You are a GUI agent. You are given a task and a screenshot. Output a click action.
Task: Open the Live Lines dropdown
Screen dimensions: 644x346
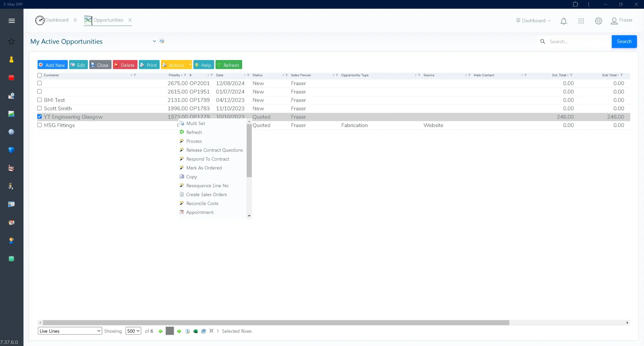coord(70,331)
